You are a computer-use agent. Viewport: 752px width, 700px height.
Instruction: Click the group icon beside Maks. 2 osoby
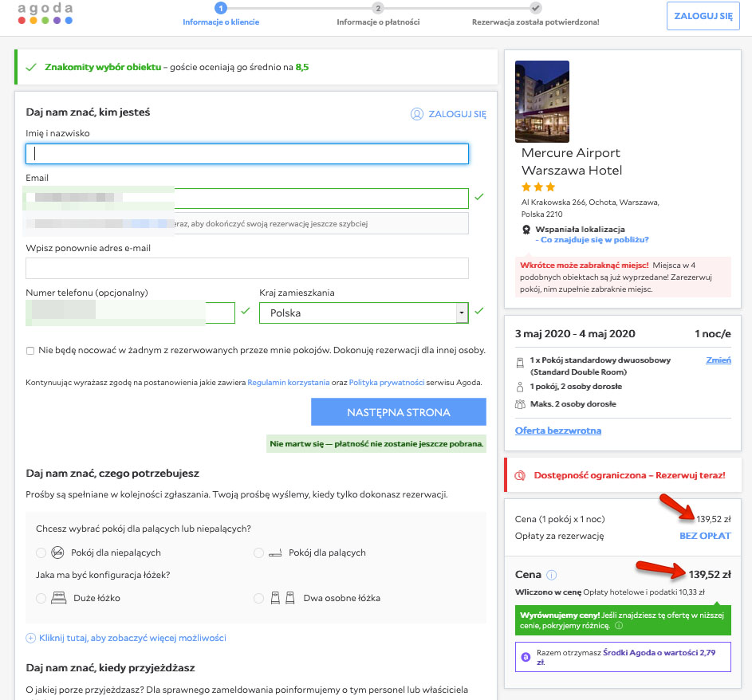coord(520,404)
